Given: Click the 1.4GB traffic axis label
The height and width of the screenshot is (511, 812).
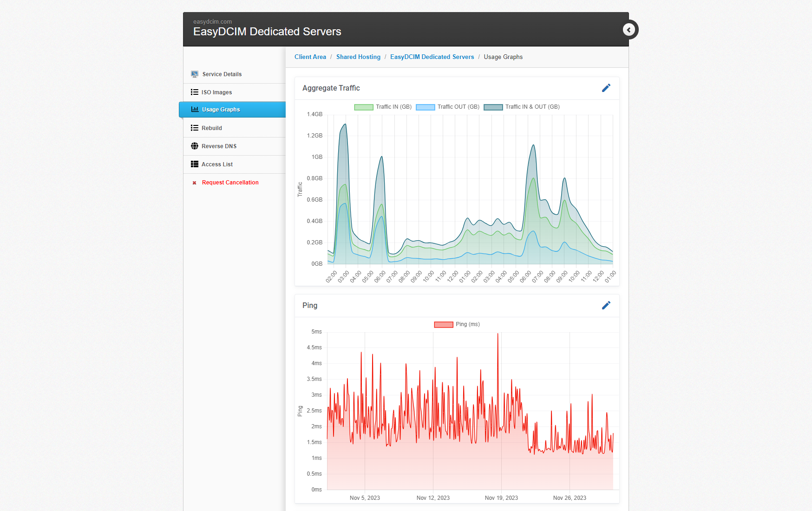Looking at the screenshot, I should coord(314,114).
